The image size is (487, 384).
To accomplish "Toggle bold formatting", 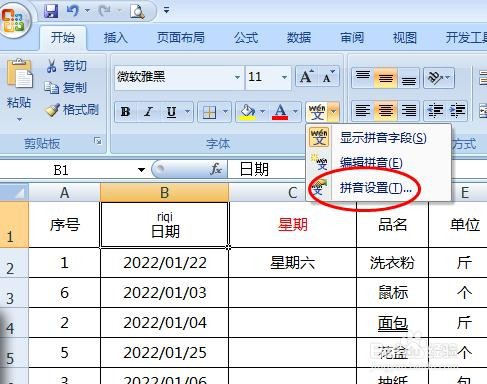I will (126, 112).
